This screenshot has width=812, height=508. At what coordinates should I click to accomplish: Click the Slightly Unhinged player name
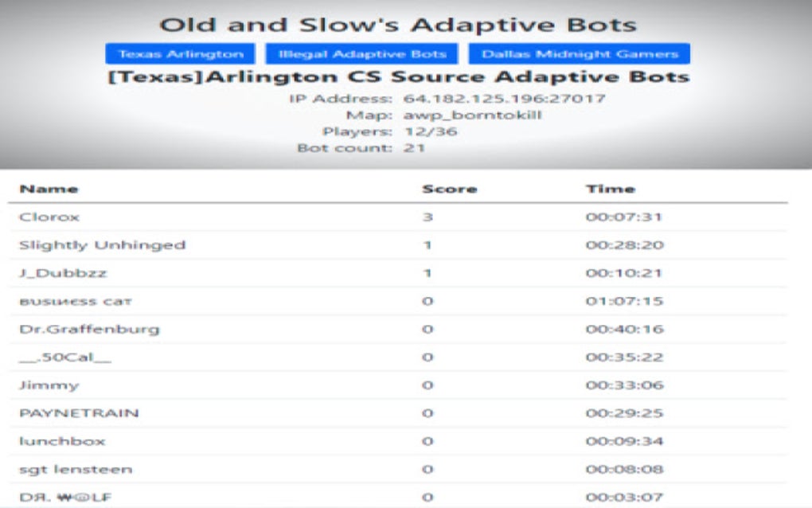102,245
